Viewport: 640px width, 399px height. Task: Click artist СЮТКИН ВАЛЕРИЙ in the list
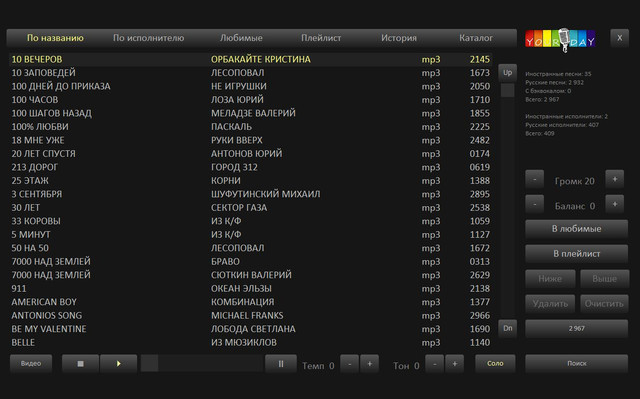[251, 275]
